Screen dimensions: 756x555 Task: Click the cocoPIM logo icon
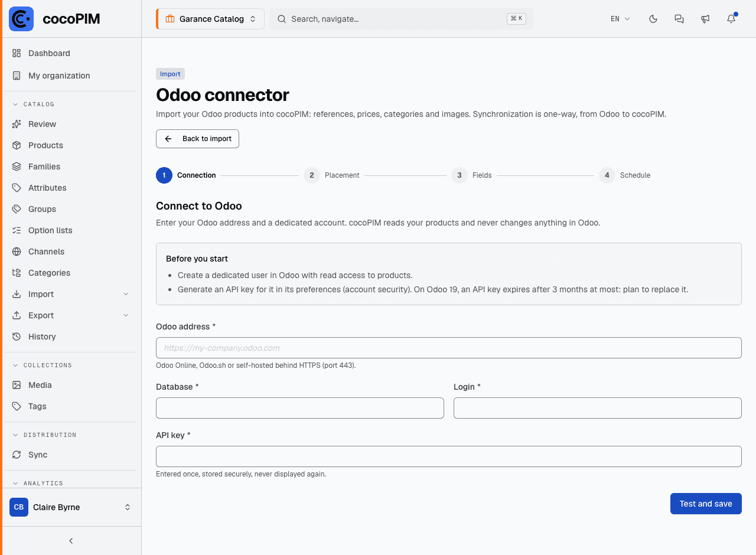coord(21,19)
